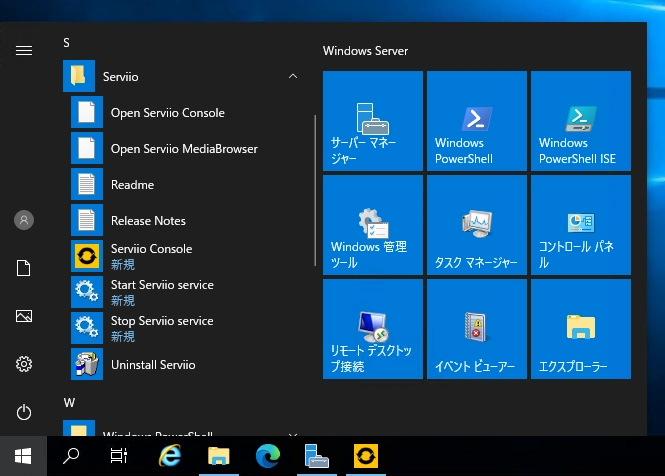Open the hamburger menu in the Start menu
The image size is (665, 476).
tap(24, 50)
